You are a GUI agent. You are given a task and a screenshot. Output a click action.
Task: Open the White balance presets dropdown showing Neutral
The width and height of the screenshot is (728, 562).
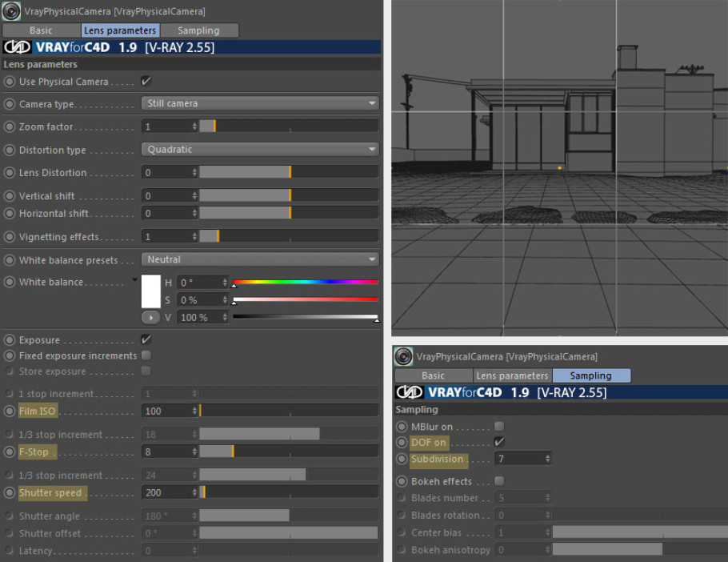point(260,259)
